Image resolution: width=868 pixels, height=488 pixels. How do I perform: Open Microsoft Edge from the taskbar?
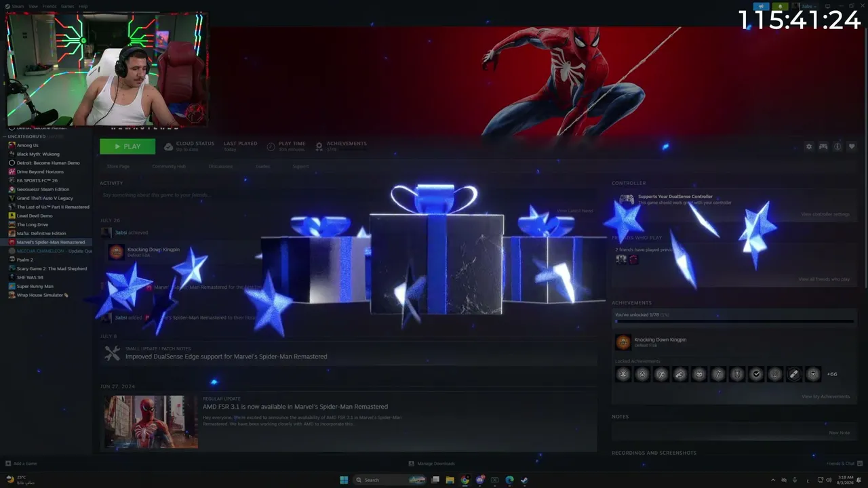(x=509, y=480)
